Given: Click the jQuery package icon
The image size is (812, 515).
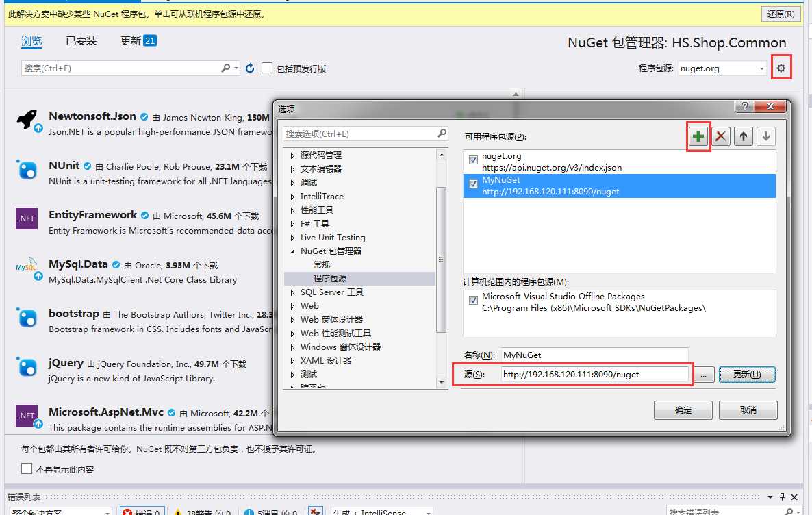Looking at the screenshot, I should coord(27,366).
